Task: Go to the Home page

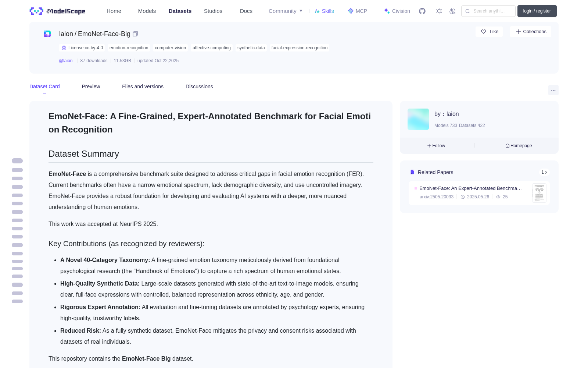Action: pyautogui.click(x=114, y=11)
